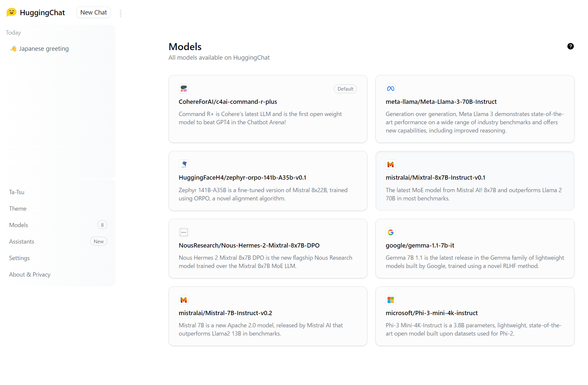Click the kite icon on zephyr-orpo-141b card
588x385 pixels.
click(x=184, y=164)
